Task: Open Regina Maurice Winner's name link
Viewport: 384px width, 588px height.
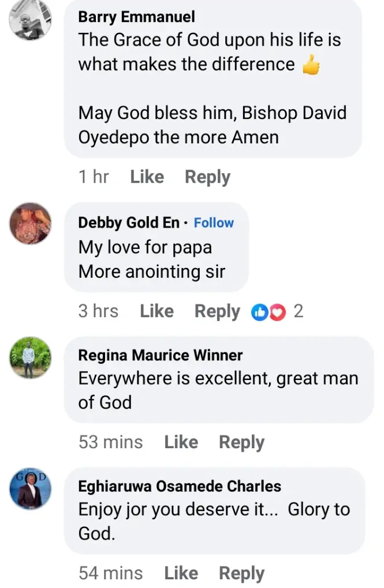Action: (x=160, y=355)
